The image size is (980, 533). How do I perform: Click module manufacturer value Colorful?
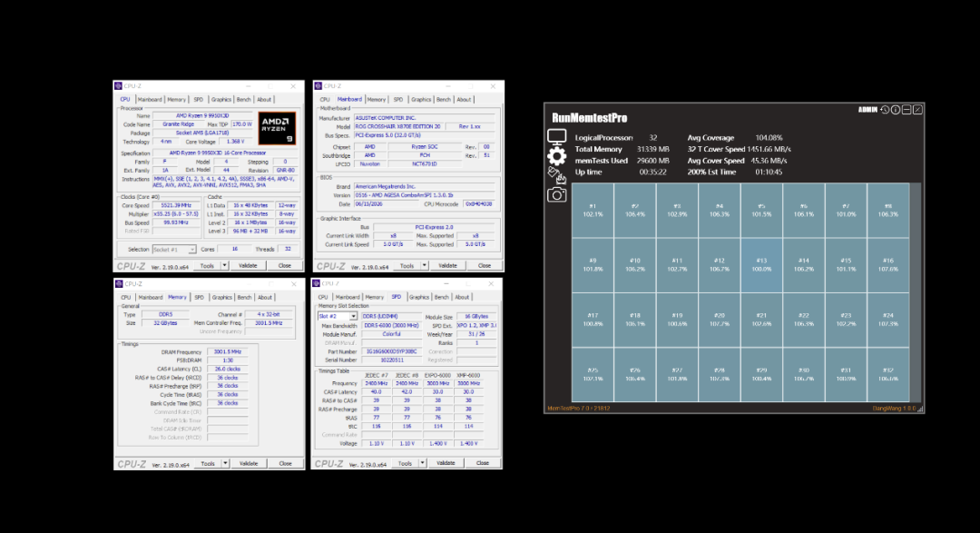pyautogui.click(x=392, y=334)
